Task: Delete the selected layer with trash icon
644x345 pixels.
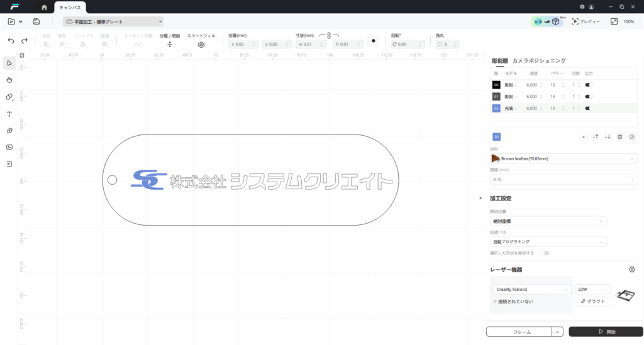Action: [x=619, y=137]
